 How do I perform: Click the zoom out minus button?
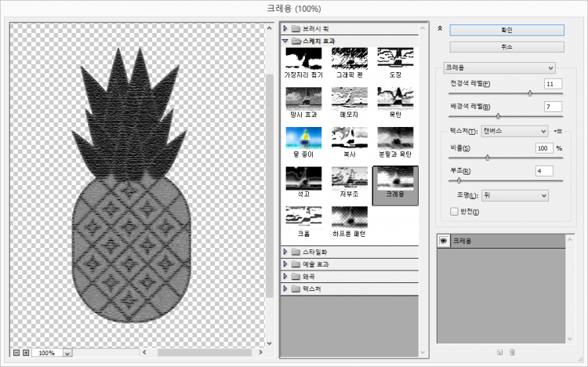(16, 353)
